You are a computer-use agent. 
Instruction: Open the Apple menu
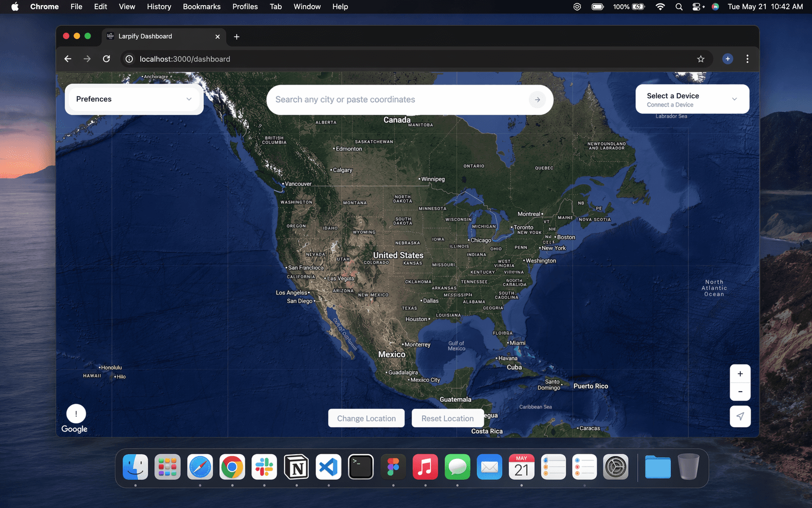[15, 7]
